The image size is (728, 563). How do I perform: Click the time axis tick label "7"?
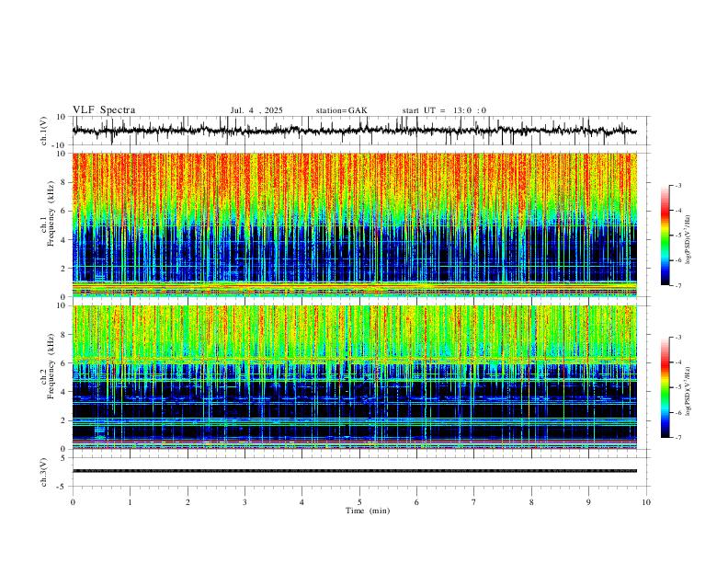click(x=474, y=502)
